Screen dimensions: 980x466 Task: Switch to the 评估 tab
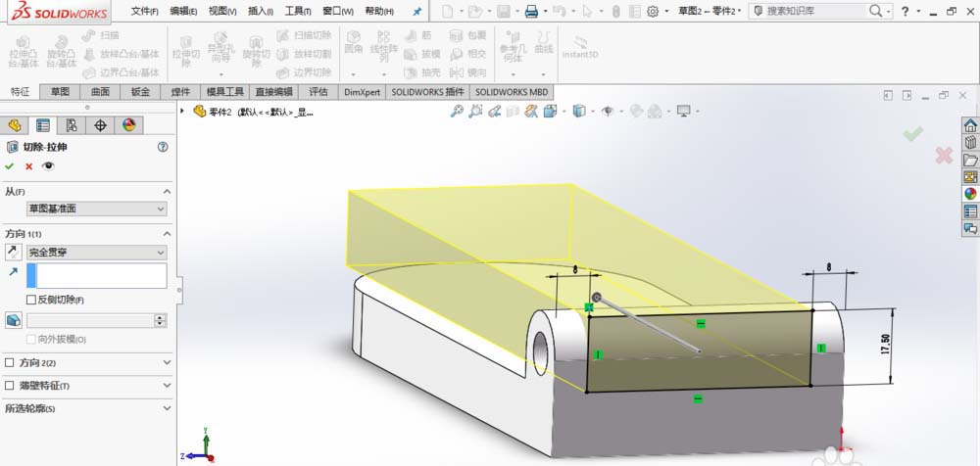click(x=318, y=92)
